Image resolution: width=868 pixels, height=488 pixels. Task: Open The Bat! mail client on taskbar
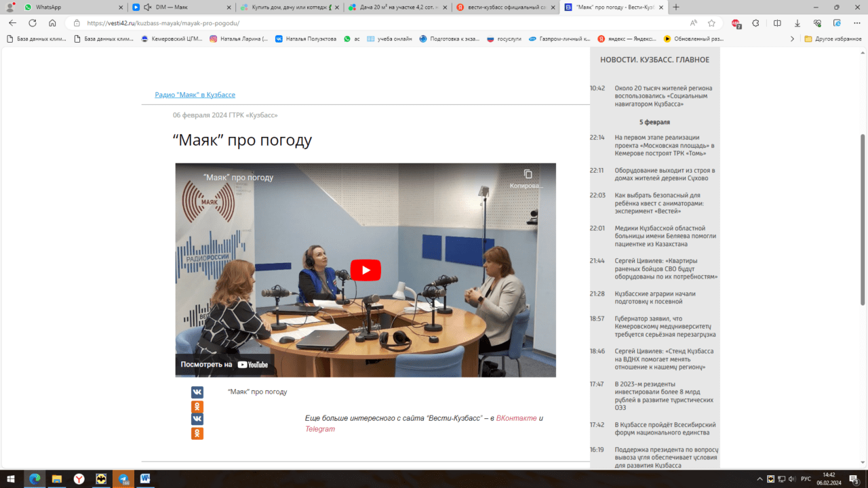click(x=101, y=479)
